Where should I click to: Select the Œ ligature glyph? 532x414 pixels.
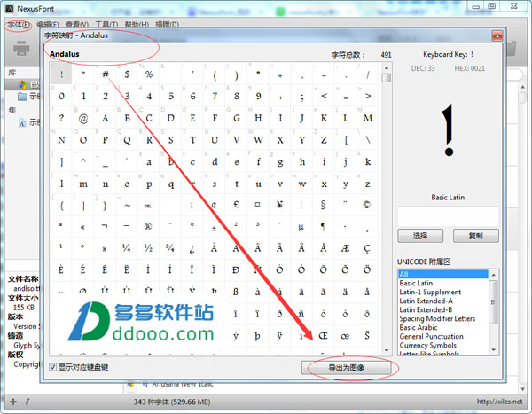[323, 336]
